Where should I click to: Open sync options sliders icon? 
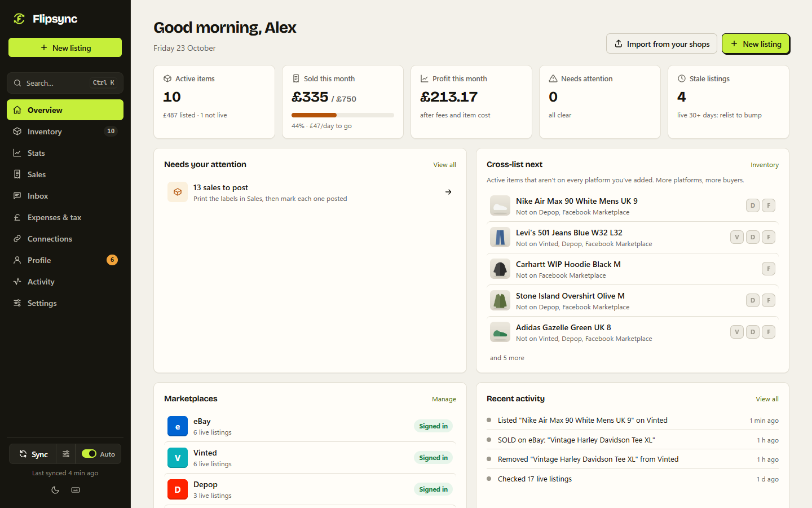click(66, 454)
